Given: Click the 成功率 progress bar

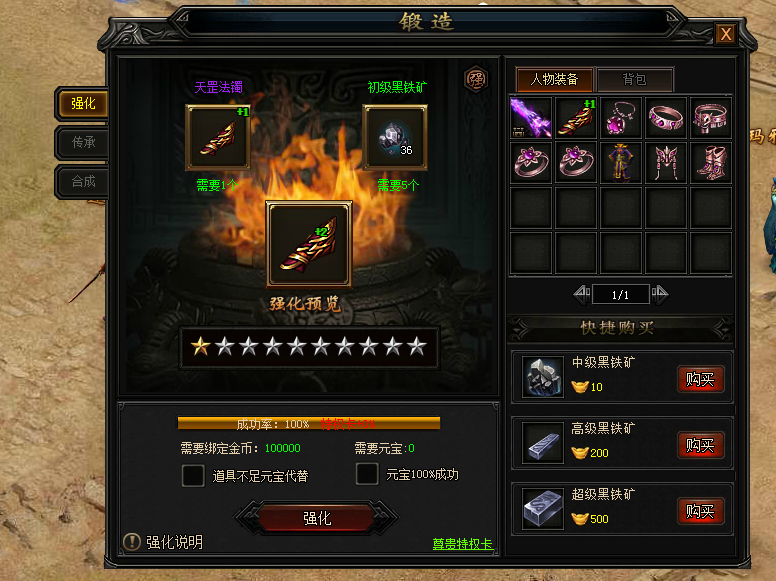Looking at the screenshot, I should click(x=309, y=424).
